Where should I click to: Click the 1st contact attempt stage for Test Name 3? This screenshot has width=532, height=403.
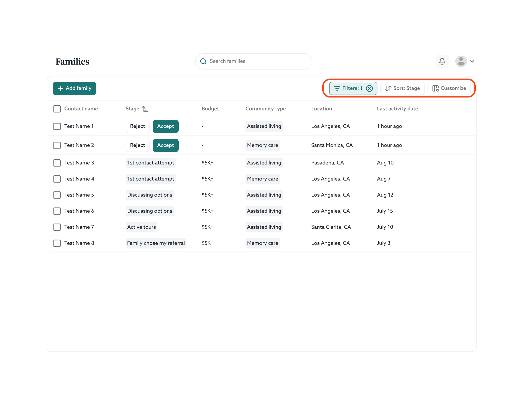(151, 163)
